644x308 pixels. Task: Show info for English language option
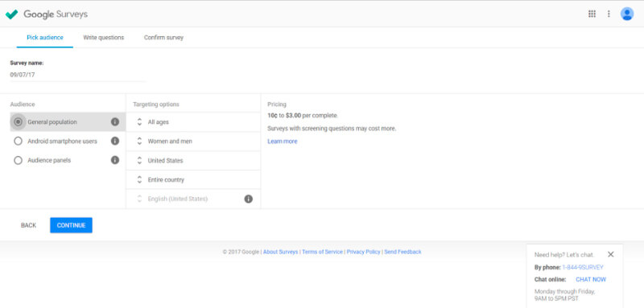click(249, 199)
